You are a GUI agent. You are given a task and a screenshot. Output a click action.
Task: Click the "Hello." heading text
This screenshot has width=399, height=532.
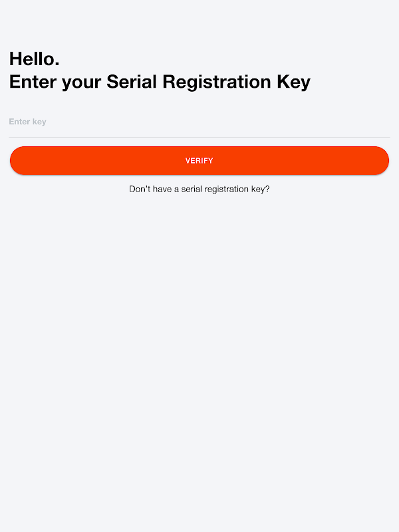(34, 59)
